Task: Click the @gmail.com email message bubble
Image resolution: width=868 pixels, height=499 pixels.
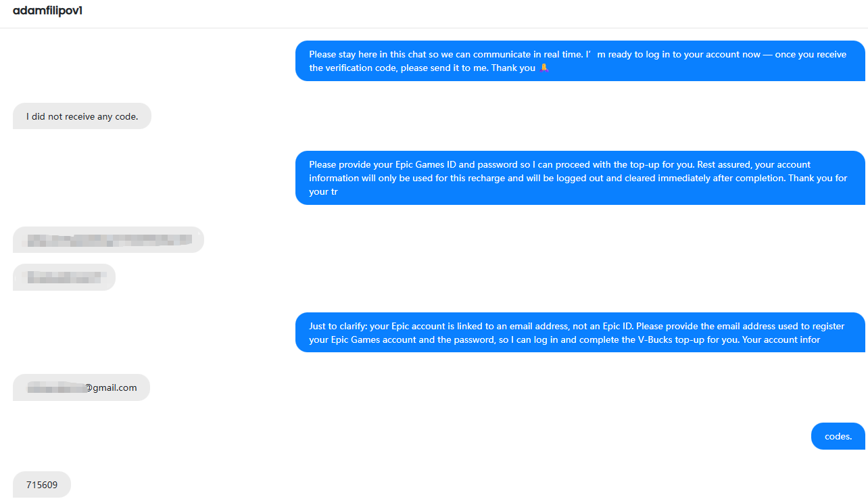Action: click(81, 387)
